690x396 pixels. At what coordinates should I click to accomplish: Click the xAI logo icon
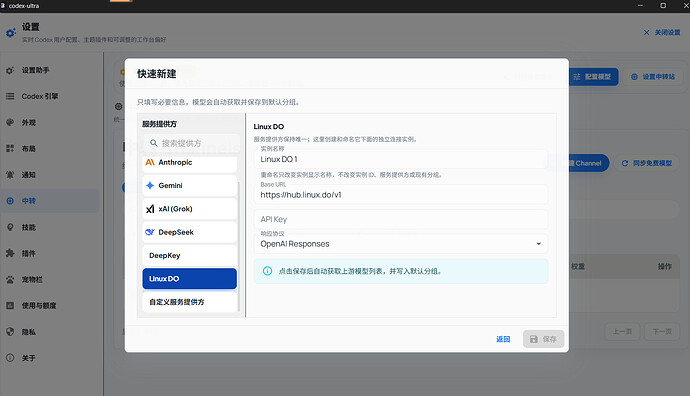pyautogui.click(x=150, y=209)
